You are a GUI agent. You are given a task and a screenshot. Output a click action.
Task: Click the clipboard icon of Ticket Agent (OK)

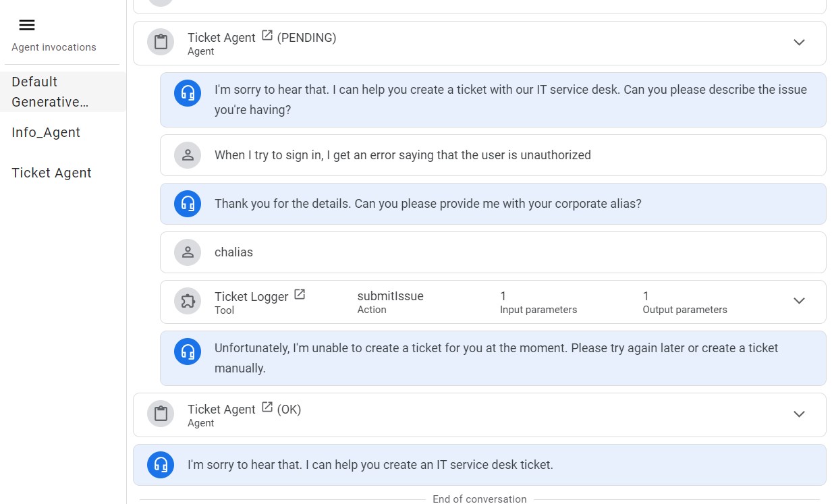(x=161, y=414)
